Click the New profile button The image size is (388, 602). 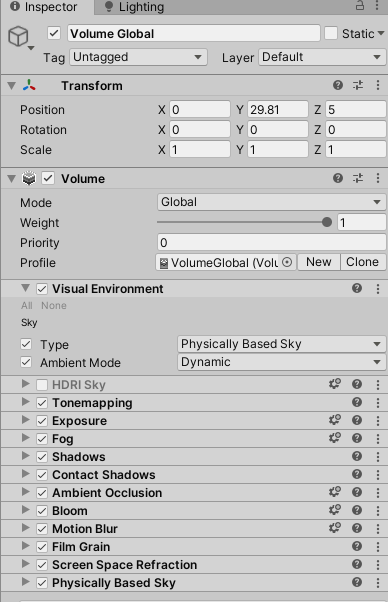pyautogui.click(x=319, y=262)
